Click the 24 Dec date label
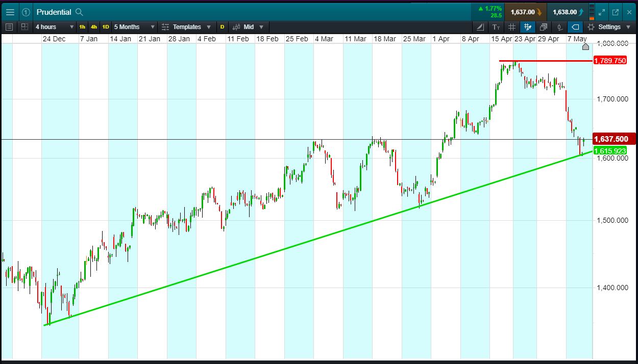The width and height of the screenshot is (638, 364). point(54,39)
